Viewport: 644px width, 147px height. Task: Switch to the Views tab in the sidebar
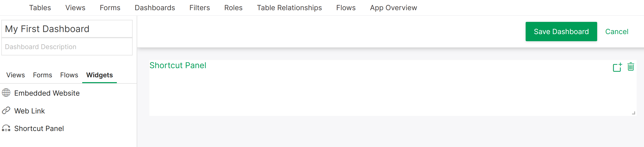click(x=16, y=75)
